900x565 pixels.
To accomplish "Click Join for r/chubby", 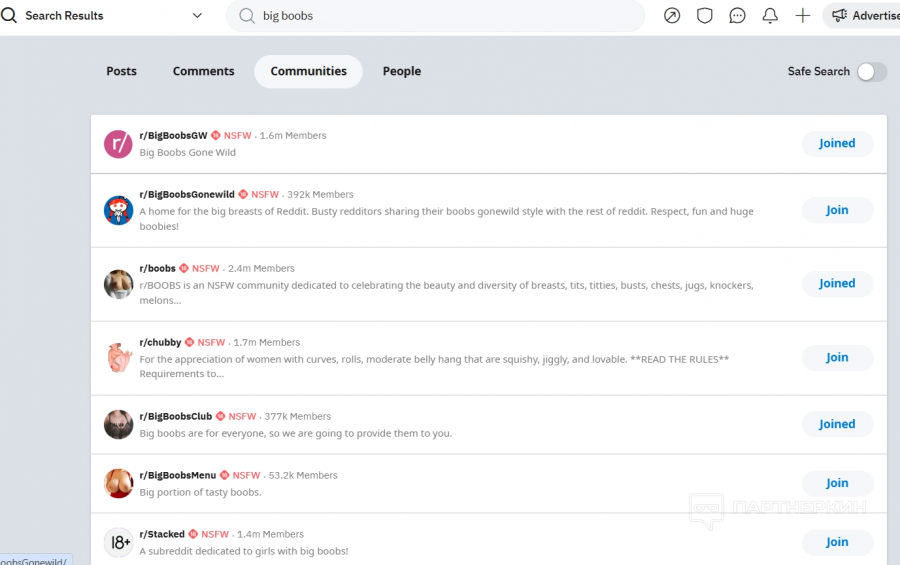I will pos(837,357).
